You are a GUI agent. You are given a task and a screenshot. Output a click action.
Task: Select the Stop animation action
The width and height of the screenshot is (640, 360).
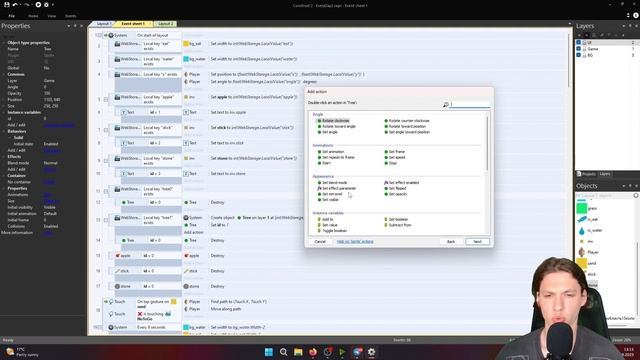point(391,163)
